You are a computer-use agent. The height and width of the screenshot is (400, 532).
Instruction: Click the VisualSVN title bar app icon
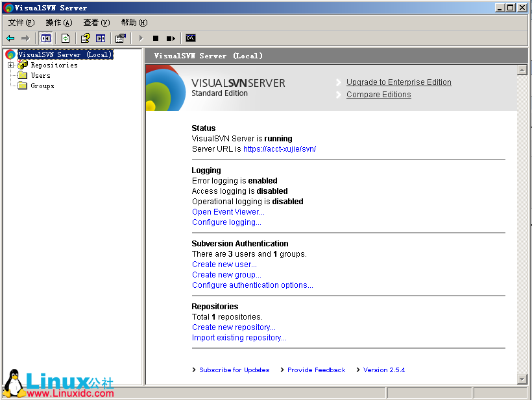[8, 8]
